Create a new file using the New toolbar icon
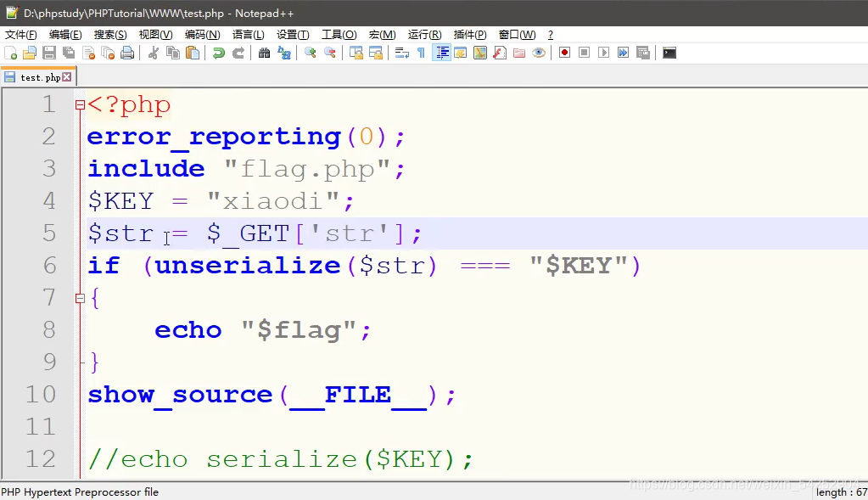The height and width of the screenshot is (500, 868). tap(10, 53)
